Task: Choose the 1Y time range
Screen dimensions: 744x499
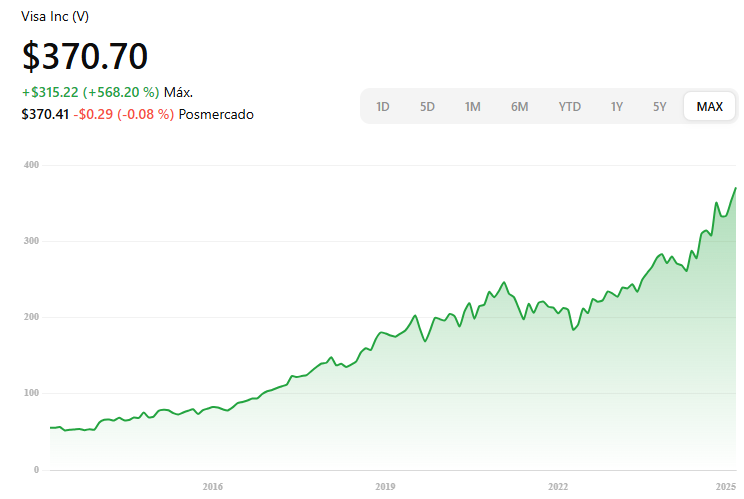Action: click(616, 107)
